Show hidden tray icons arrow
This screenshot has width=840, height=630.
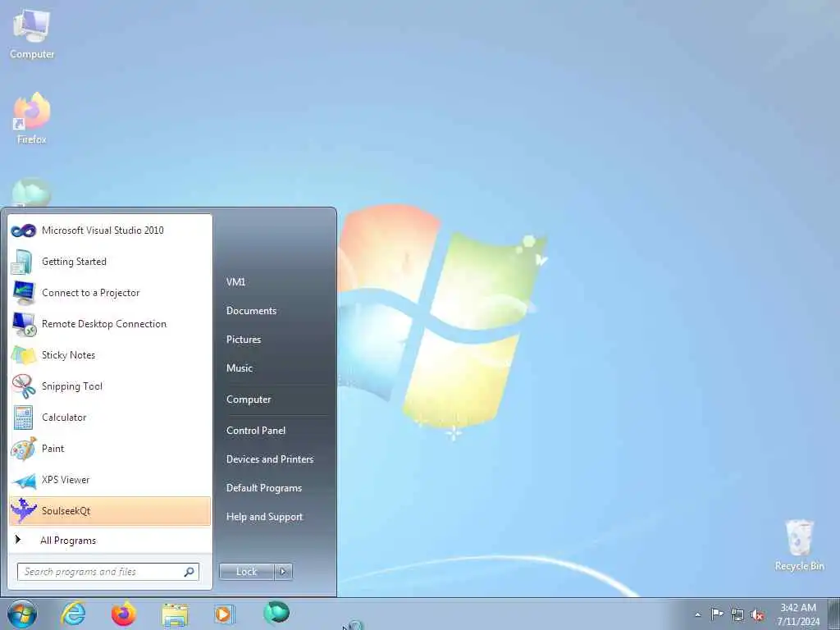[x=697, y=614]
